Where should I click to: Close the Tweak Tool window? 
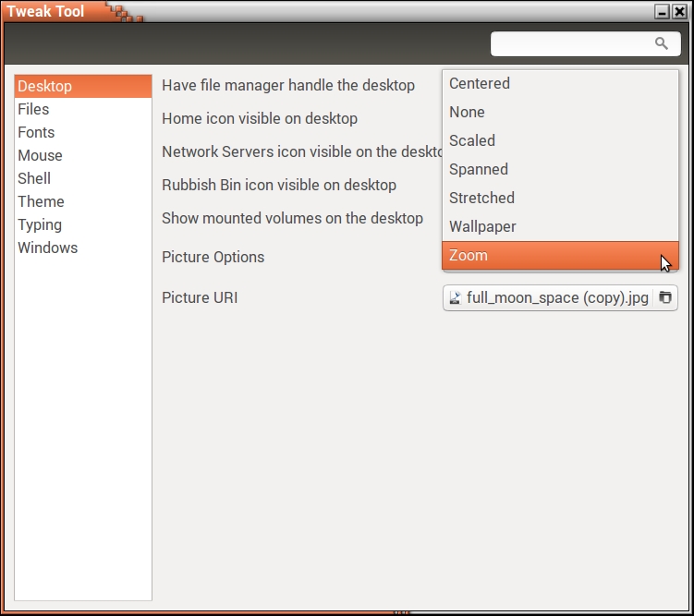[x=680, y=12]
